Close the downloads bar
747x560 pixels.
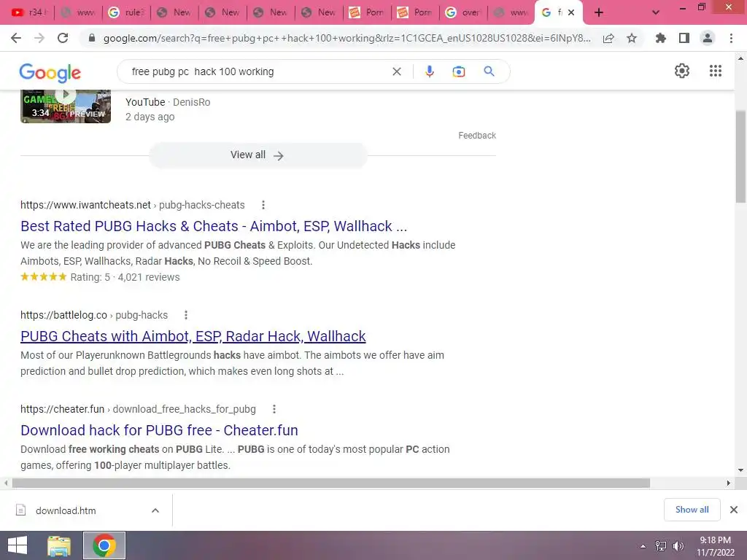pyautogui.click(x=734, y=510)
